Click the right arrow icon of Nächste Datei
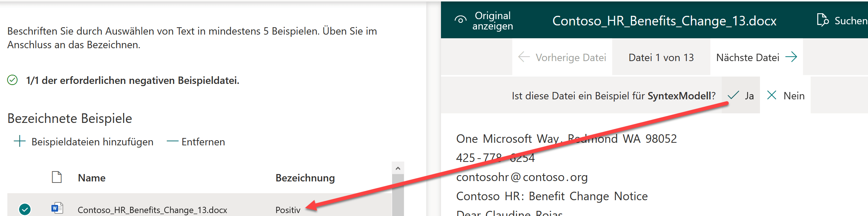This screenshot has width=868, height=216. pyautogui.click(x=791, y=57)
